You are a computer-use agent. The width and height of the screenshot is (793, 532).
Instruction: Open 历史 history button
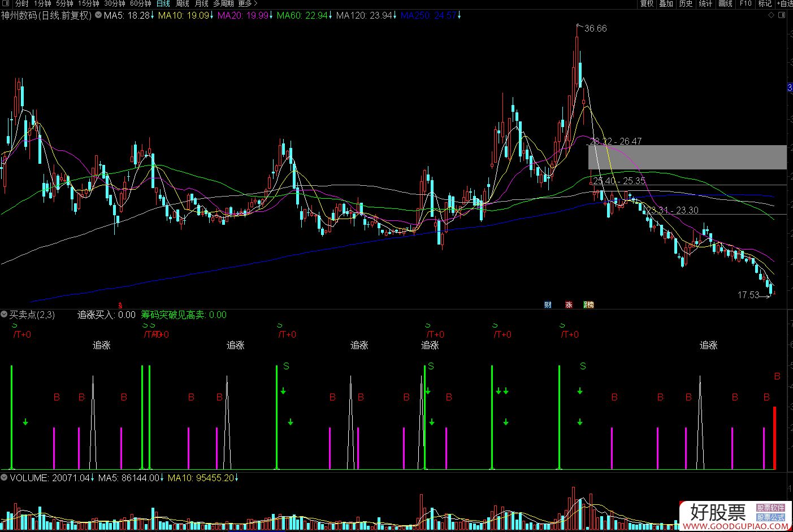pos(686,4)
